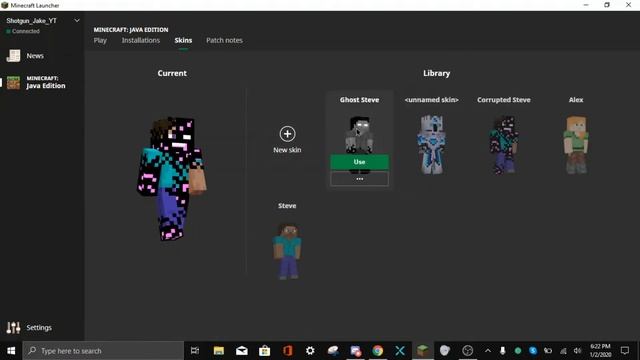Click the "News" sidebar label
Image resolution: width=640 pixels, height=360 pixels.
tap(35, 56)
